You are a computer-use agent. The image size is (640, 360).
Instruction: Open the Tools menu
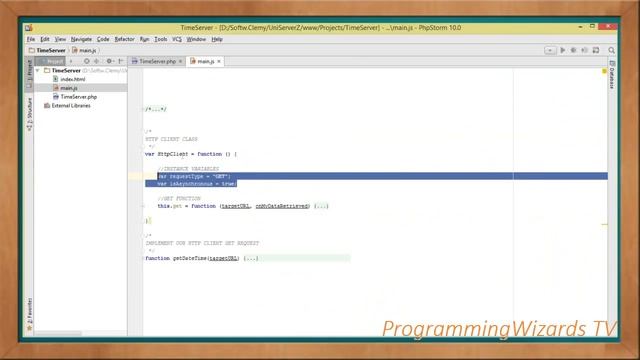click(x=161, y=39)
